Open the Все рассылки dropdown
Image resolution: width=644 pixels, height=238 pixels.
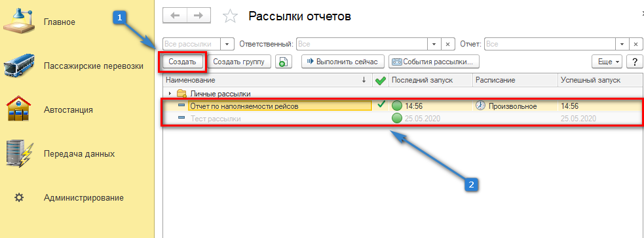(x=227, y=44)
